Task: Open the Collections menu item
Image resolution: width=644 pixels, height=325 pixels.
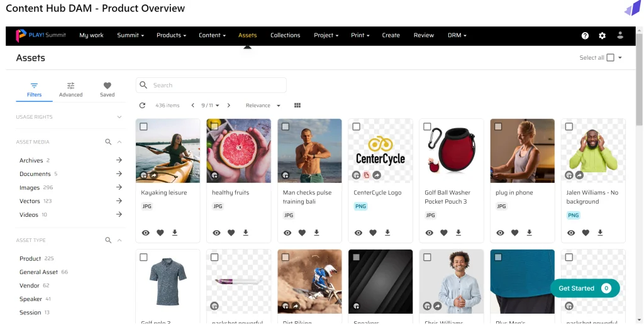Action: pos(285,35)
